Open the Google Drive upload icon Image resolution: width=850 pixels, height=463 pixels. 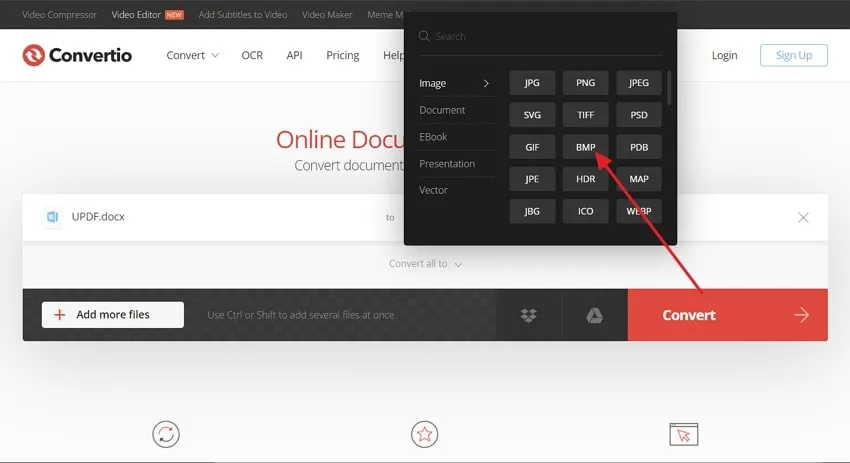595,315
